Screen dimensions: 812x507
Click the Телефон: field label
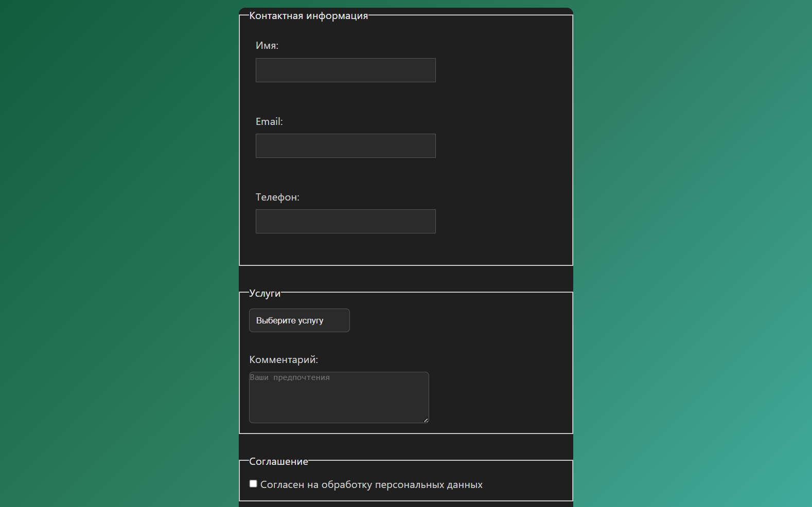click(x=277, y=197)
